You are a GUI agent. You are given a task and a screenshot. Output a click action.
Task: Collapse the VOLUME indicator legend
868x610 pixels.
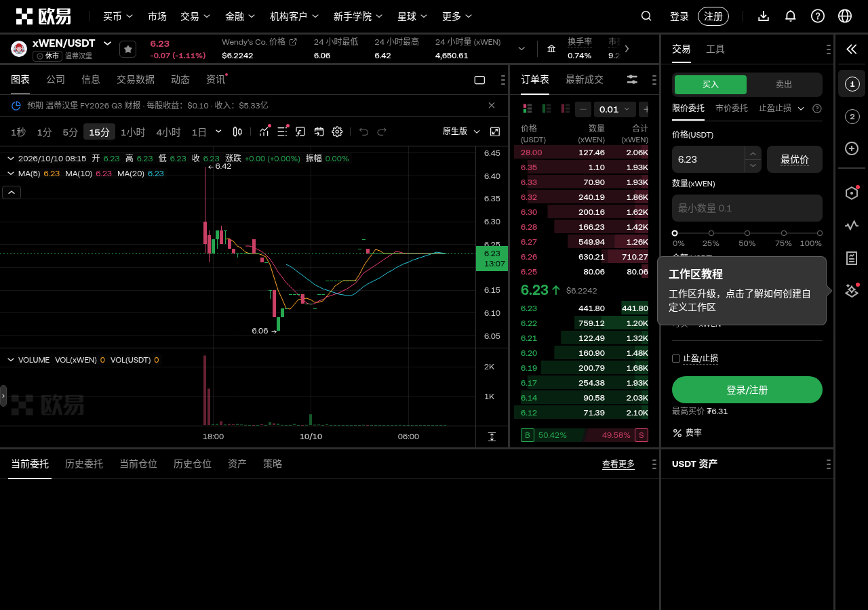pos(11,360)
